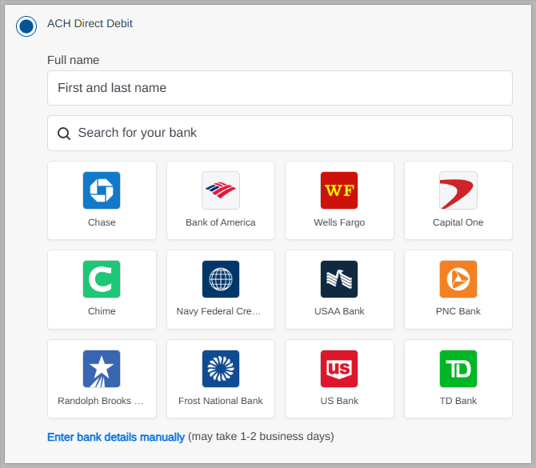Click the Capital One label
Viewport: 536px width, 468px height.
coord(458,223)
